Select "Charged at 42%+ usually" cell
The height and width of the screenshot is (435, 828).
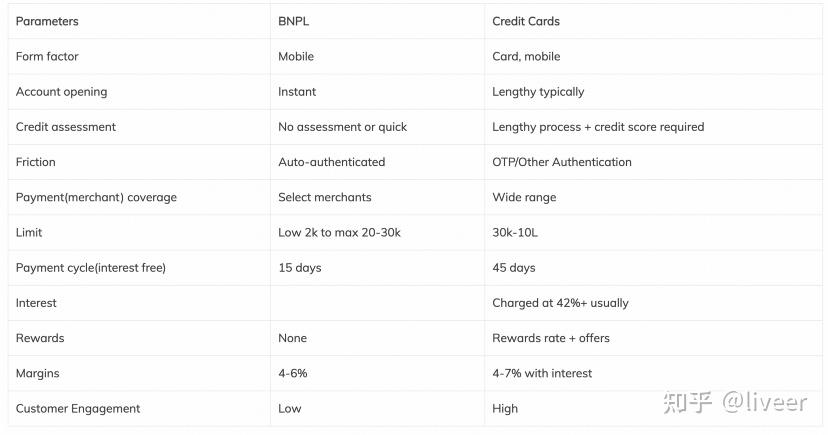click(560, 303)
